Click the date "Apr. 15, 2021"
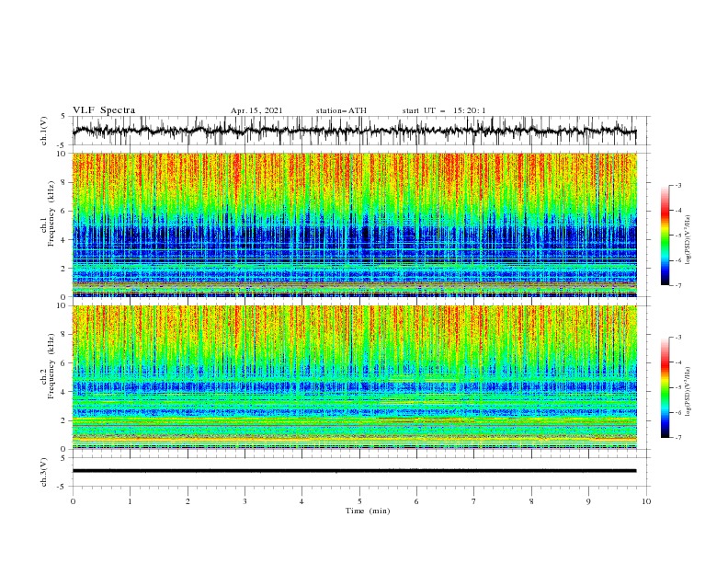The image size is (728, 563). [x=256, y=110]
